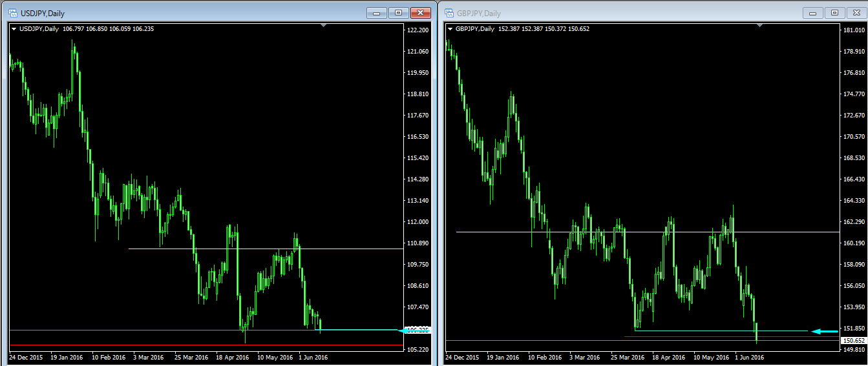Select the cyan arrow on GBPJPY chart

tap(825, 331)
